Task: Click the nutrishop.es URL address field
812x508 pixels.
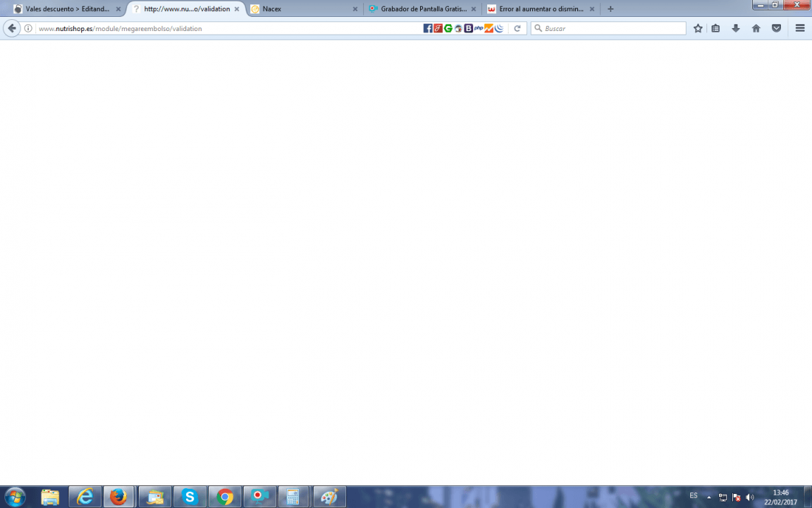Action: (228, 29)
